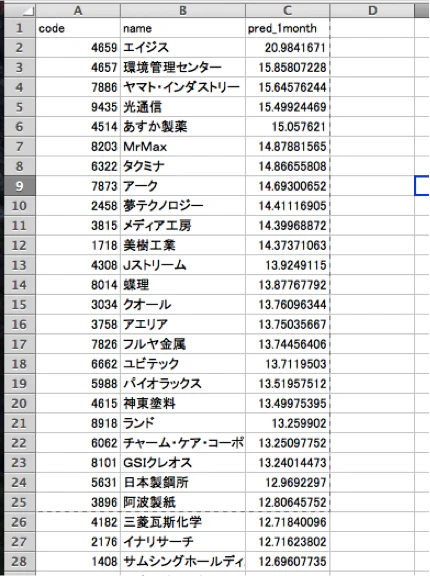Click the name cell 'ヤマト・インダストリー'
Screen dimensions: 430x576
click(183, 87)
